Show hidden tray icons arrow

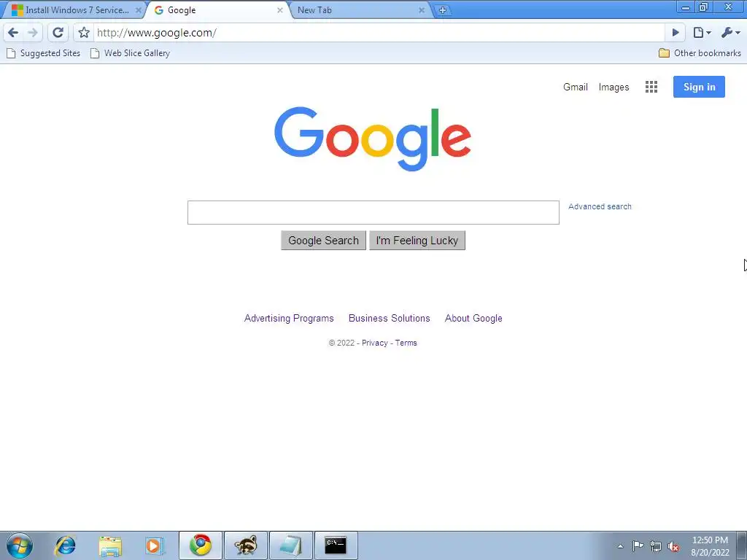[620, 546]
